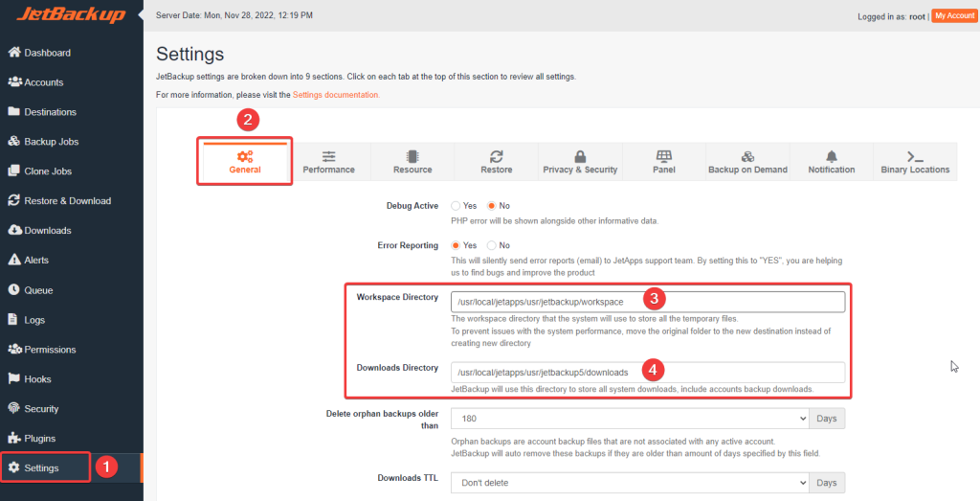Click the Days label beside Downloads TTL
Screen dimensions: 980x501
(x=827, y=482)
